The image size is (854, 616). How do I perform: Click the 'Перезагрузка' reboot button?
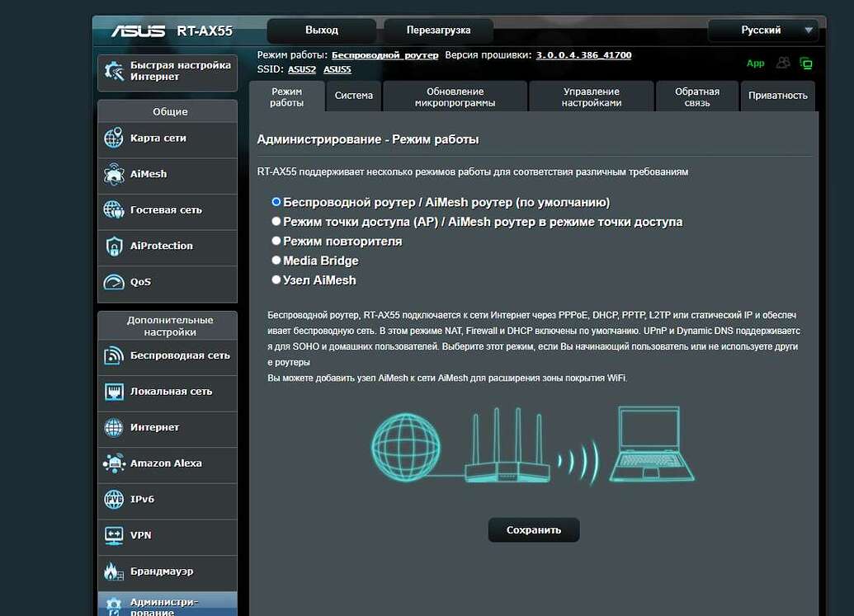(438, 31)
